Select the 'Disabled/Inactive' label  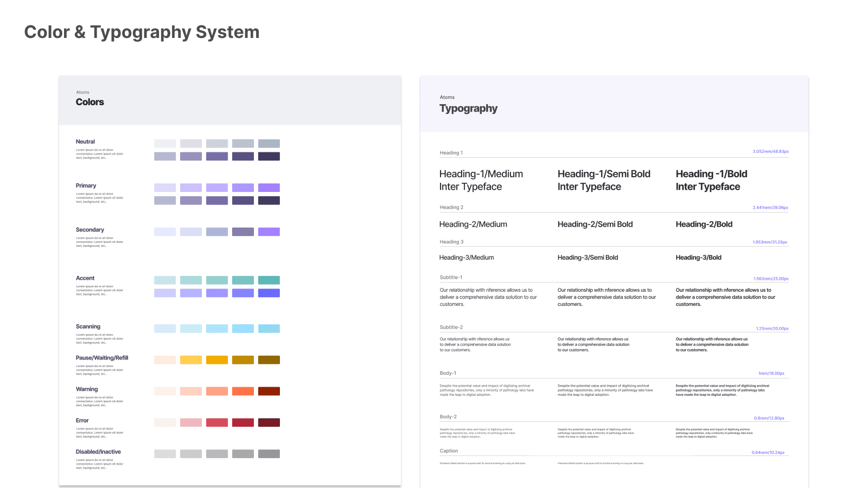[98, 452]
